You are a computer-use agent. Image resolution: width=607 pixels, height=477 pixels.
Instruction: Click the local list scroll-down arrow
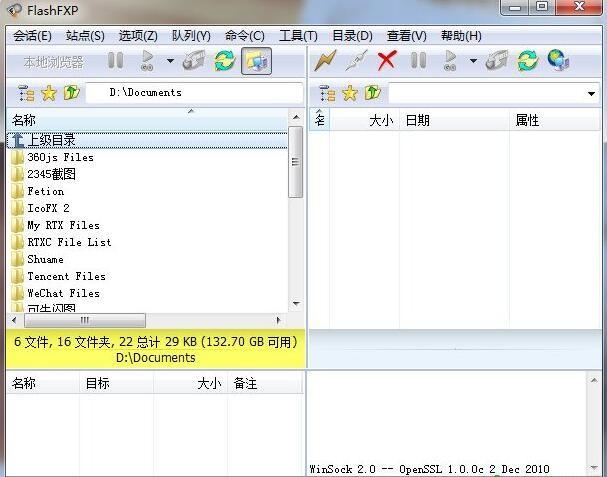[x=296, y=304]
